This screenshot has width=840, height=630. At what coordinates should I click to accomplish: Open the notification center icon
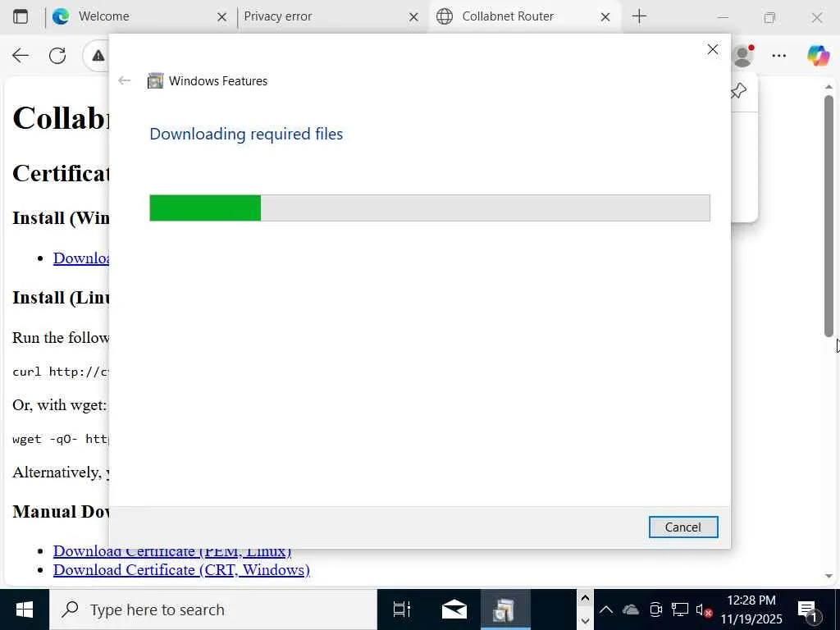click(x=807, y=609)
